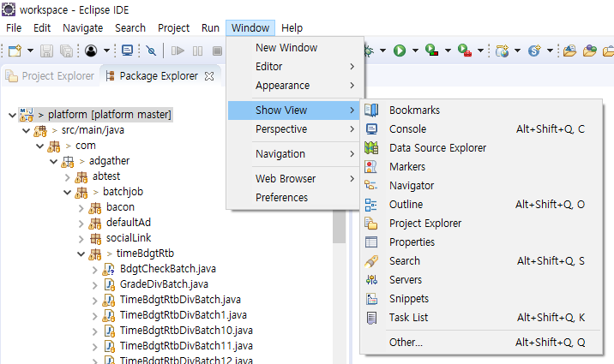
Task: Click the Terminate stop icon
Action: [x=217, y=51]
